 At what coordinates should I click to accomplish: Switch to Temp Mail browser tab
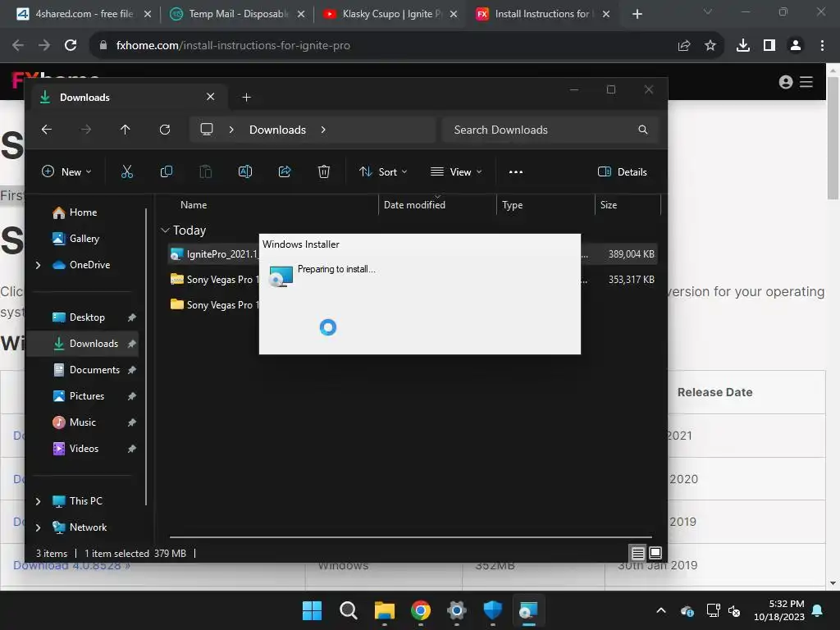(237, 14)
